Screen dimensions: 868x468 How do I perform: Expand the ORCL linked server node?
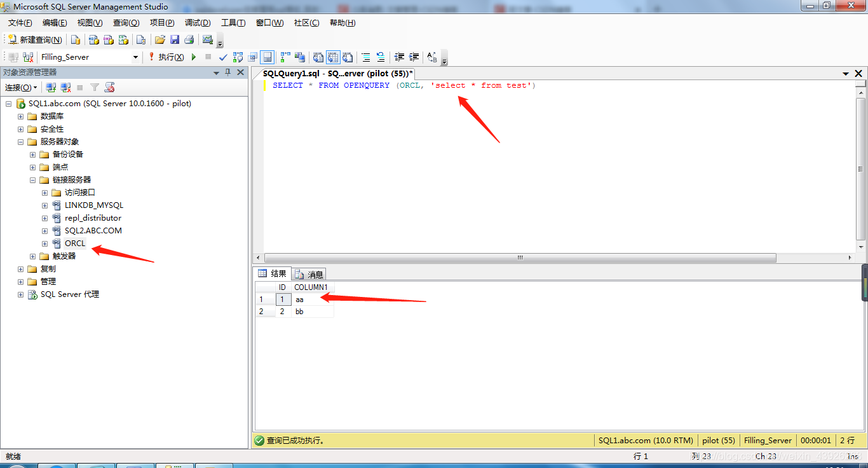45,244
